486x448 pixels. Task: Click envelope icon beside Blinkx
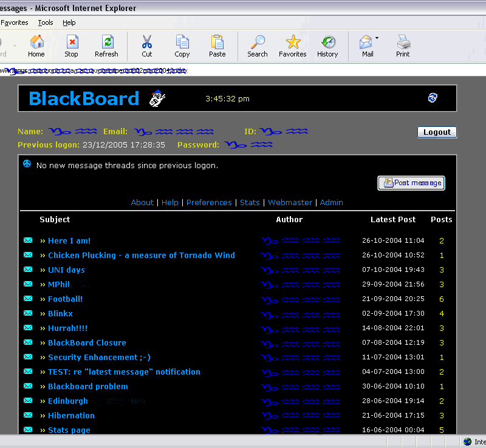click(x=28, y=313)
